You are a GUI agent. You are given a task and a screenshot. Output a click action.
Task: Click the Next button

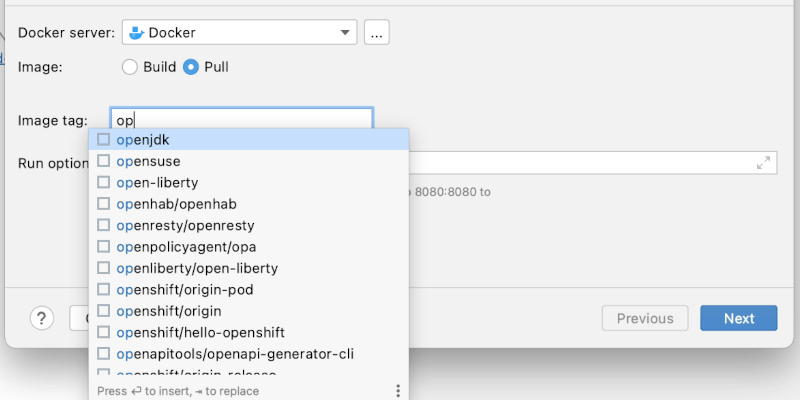(739, 318)
